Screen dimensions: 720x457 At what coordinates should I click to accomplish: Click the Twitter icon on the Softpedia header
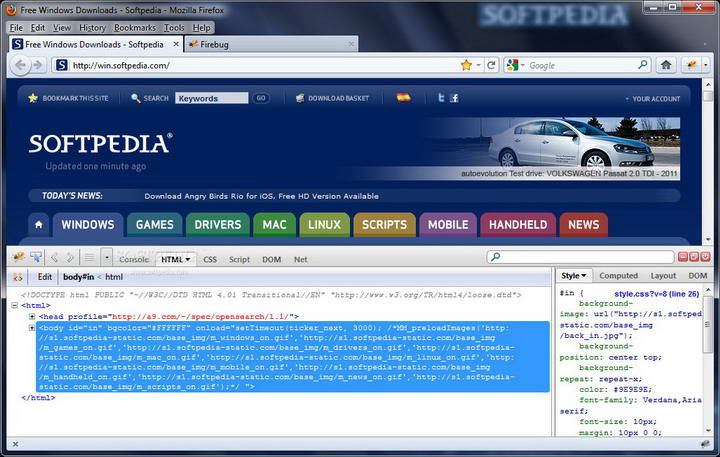pyautogui.click(x=440, y=98)
